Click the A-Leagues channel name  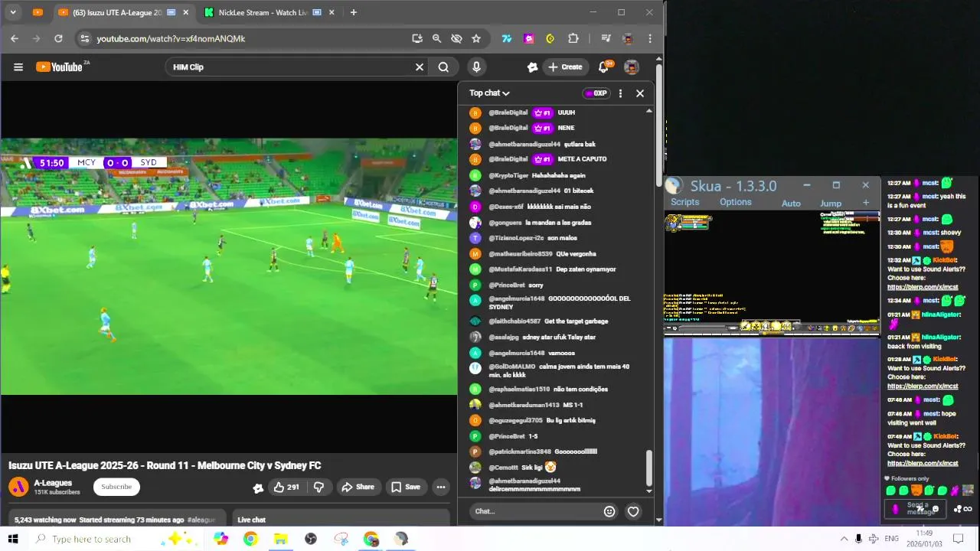(x=53, y=483)
